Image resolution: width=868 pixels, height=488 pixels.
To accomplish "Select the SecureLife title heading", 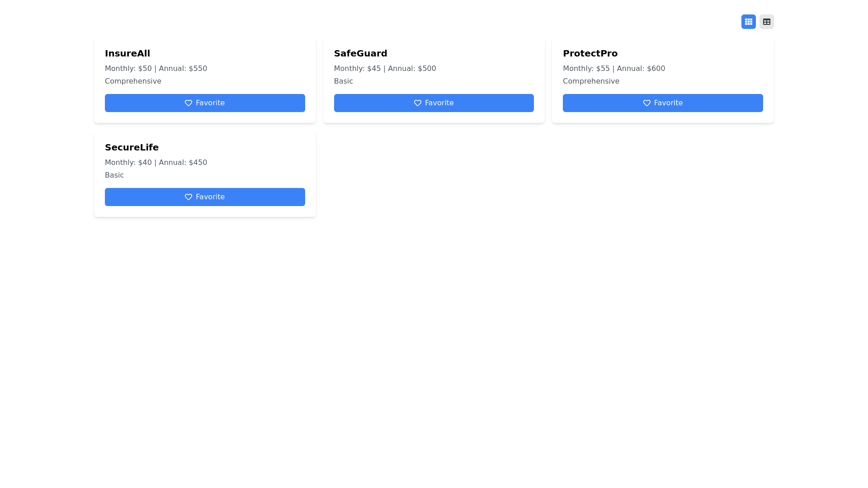I will pyautogui.click(x=132, y=147).
